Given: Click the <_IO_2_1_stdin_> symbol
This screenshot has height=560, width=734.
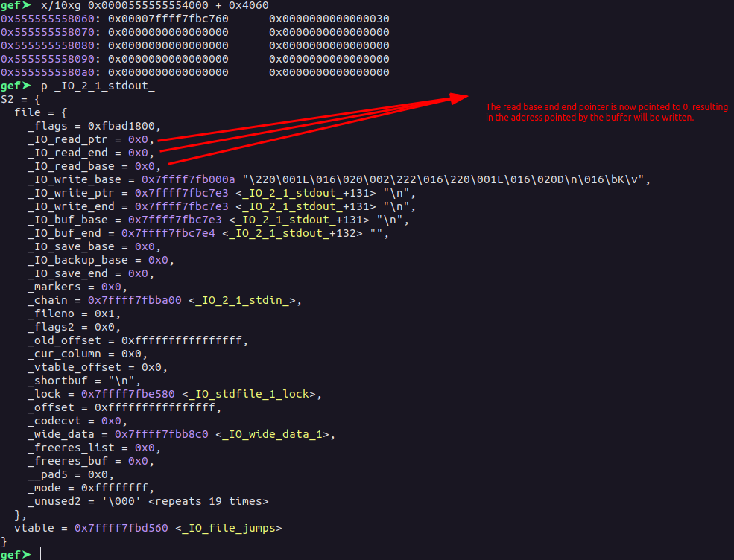Looking at the screenshot, I should tap(244, 300).
